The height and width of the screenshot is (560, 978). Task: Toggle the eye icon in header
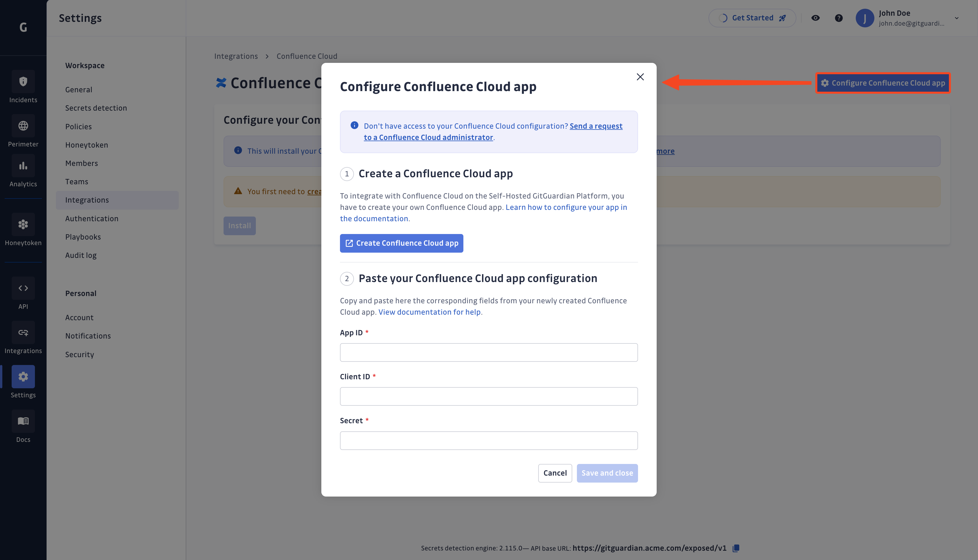tap(815, 18)
